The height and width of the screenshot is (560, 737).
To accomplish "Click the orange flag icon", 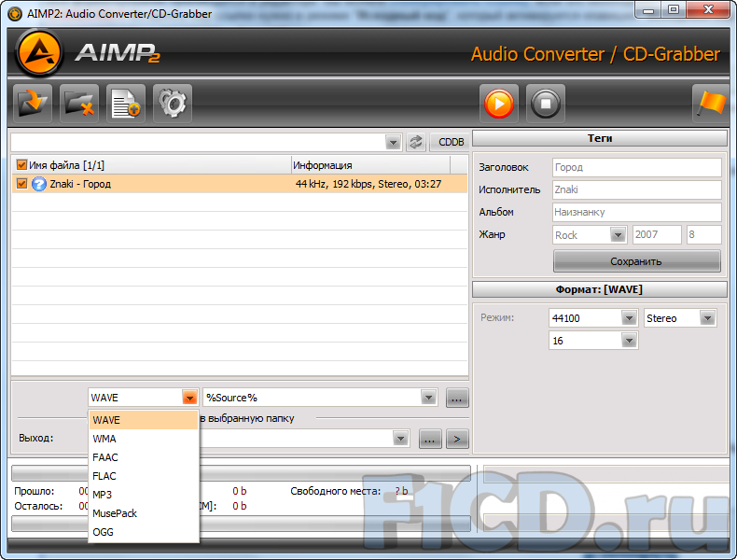I will pos(711,104).
